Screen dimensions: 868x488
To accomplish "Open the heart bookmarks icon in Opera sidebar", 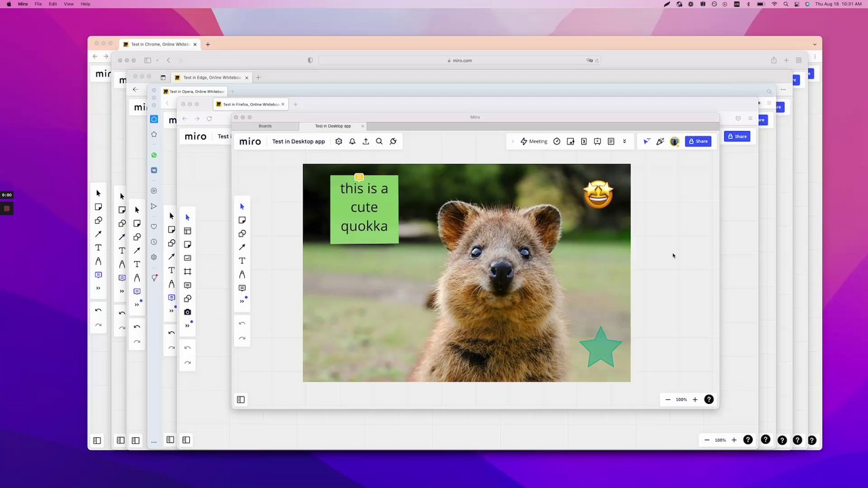I will pos(154,226).
